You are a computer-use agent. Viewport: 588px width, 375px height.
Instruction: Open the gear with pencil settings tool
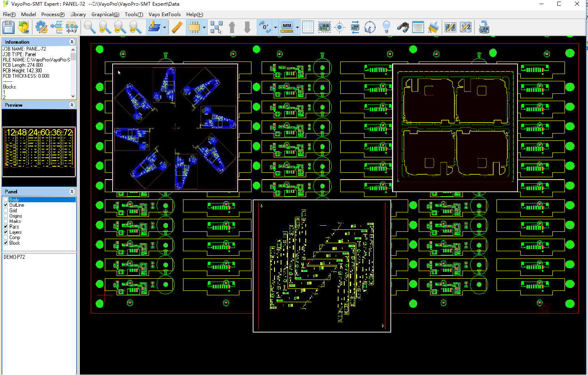(x=41, y=28)
